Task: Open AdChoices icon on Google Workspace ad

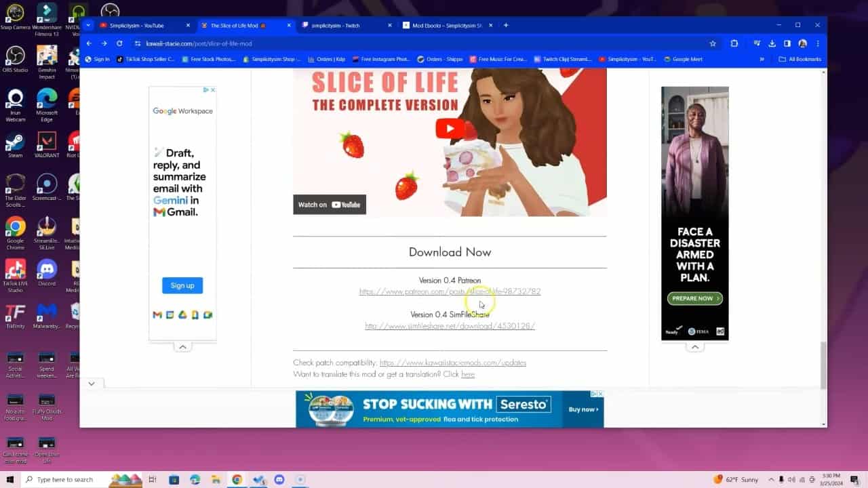Action: [x=205, y=89]
